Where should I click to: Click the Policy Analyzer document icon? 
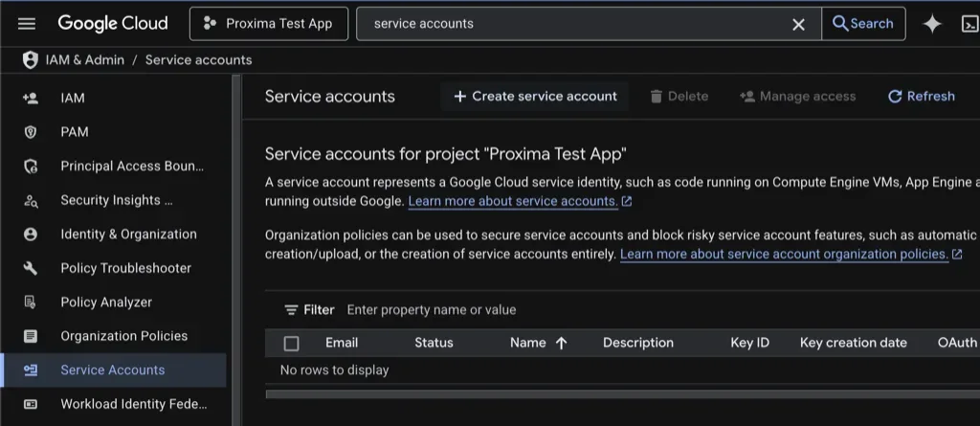coord(30,303)
